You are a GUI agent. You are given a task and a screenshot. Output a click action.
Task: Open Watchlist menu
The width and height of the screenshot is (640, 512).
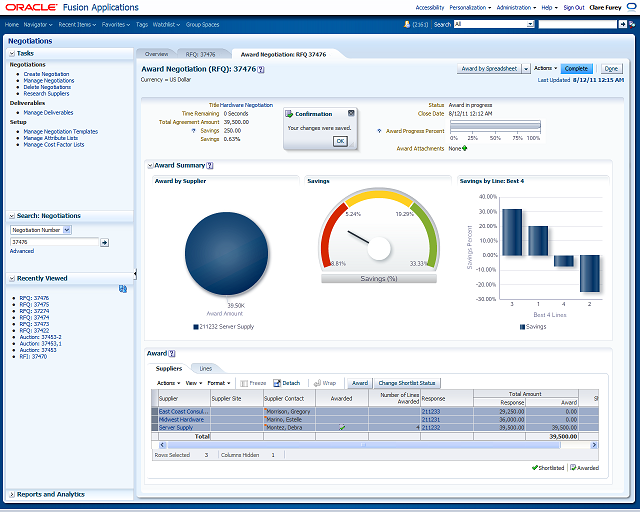pos(166,24)
